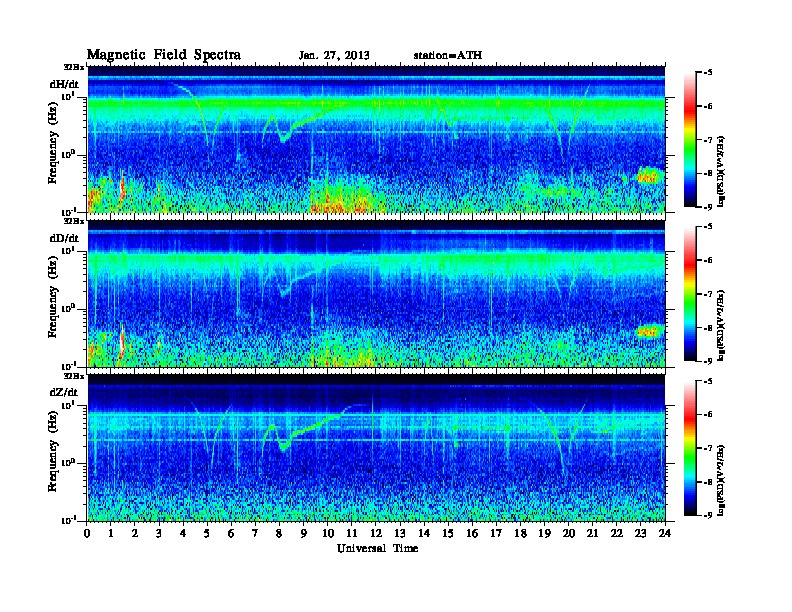Image resolution: width=792 pixels, height=612 pixels.
Task: Click the "21" tick on the Universal Time axis
Action: [592, 533]
